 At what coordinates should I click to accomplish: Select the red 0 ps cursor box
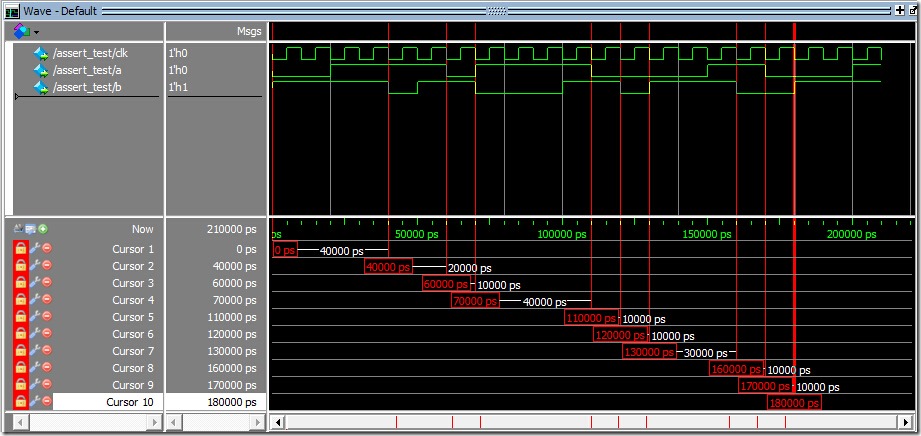click(285, 250)
